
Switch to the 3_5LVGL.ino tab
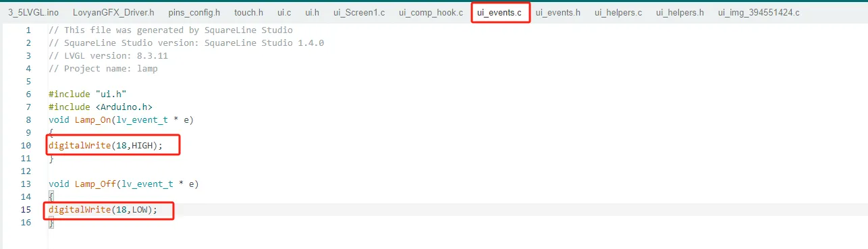34,13
